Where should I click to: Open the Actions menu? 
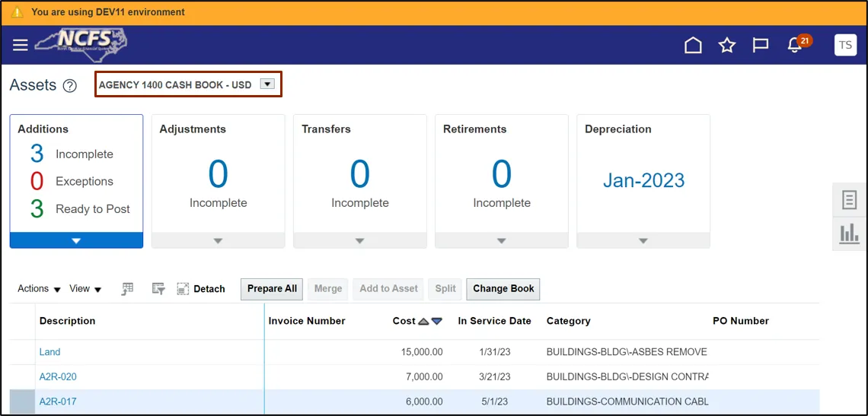39,289
